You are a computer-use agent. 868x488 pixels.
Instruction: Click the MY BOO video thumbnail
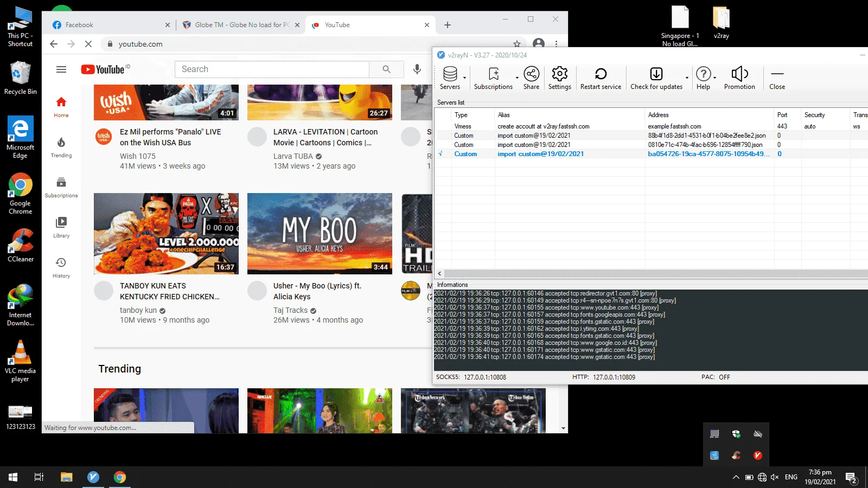click(x=320, y=234)
